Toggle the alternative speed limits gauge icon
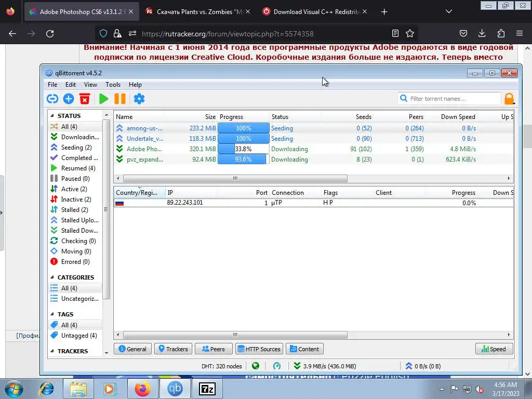The height and width of the screenshot is (399, 532). [x=277, y=366]
